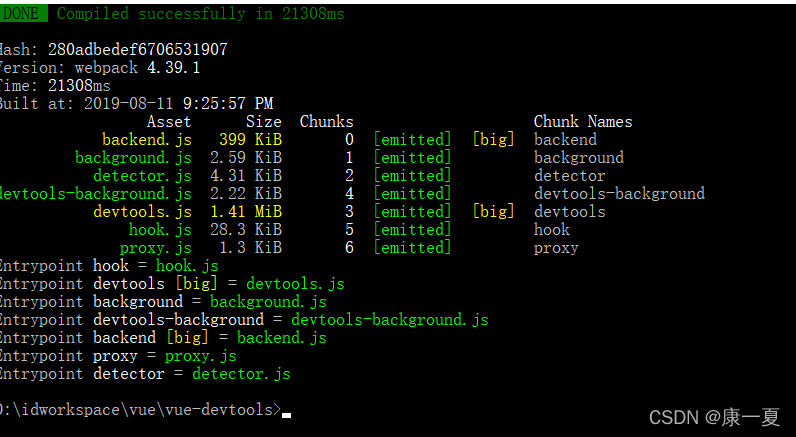Image resolution: width=796 pixels, height=437 pixels.
Task: Click proxy.js in the Entrypoint proxy line
Action: coord(200,356)
